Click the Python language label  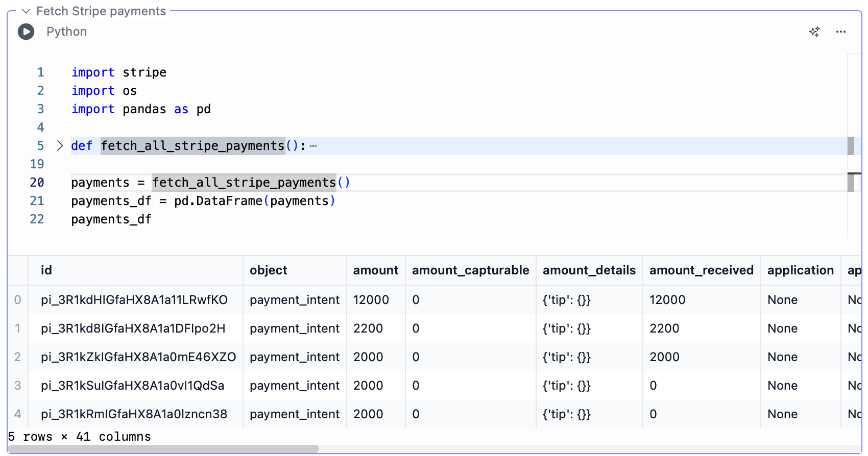click(x=66, y=32)
